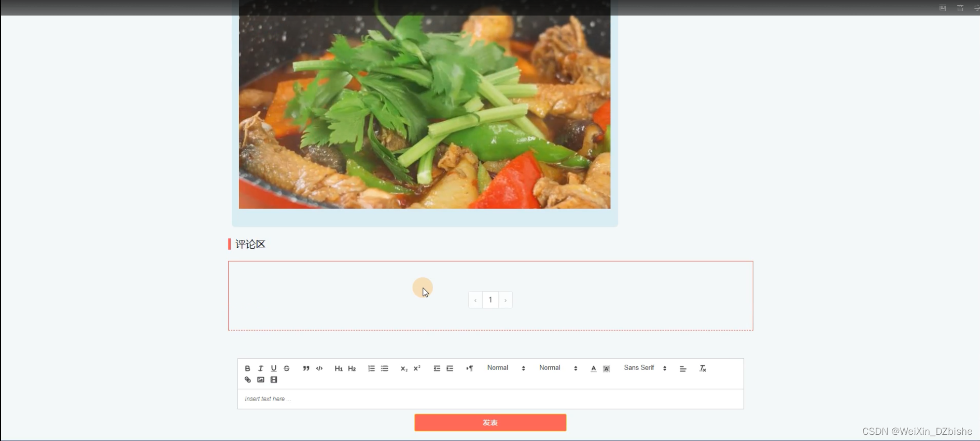Image resolution: width=980 pixels, height=441 pixels.
Task: Apply Heading 1 style
Action: pyautogui.click(x=339, y=368)
